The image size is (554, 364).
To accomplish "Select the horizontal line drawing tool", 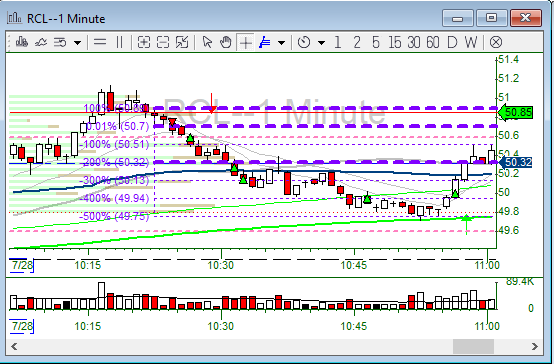I will pos(100,42).
